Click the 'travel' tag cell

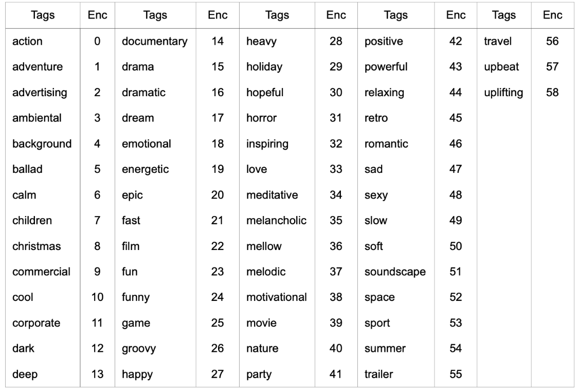coord(498,41)
